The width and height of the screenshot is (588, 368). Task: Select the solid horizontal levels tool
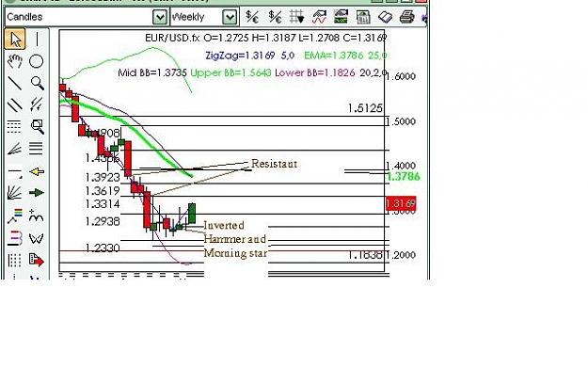(x=37, y=149)
